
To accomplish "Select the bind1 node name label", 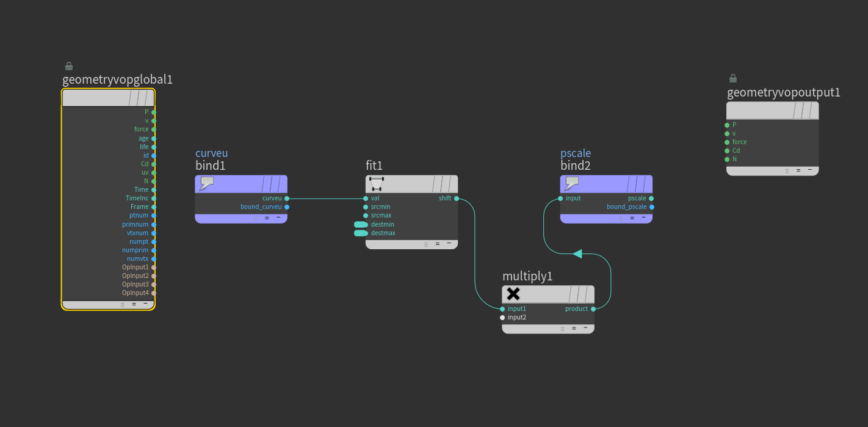I will [x=211, y=166].
